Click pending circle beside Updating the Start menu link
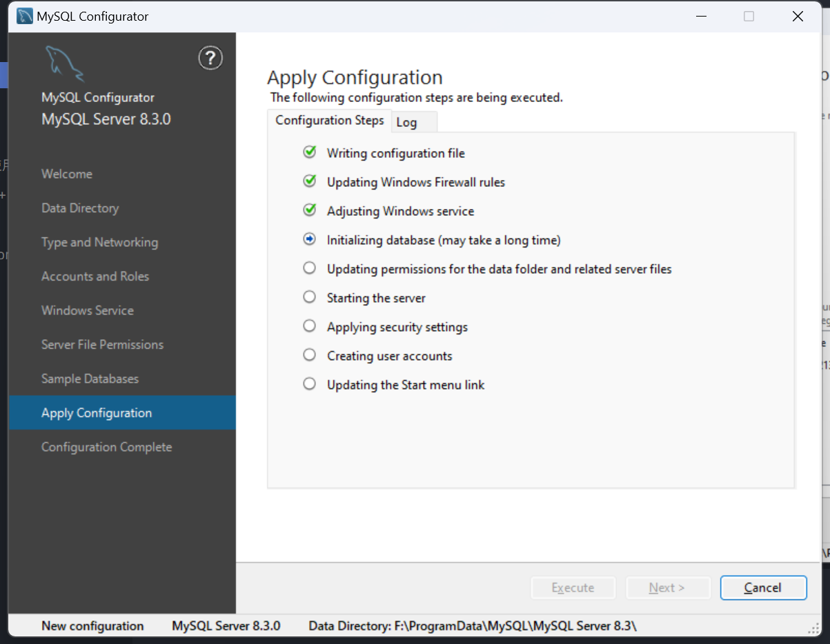830x644 pixels. (x=310, y=383)
